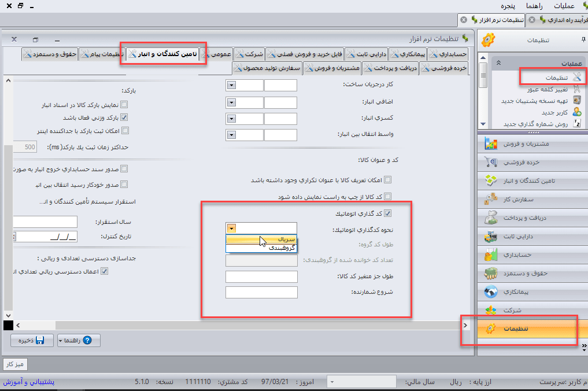Screen dimensions: 588x391
Task: Click the تنظیمات wrench icon in the operations list
Action: (576, 78)
